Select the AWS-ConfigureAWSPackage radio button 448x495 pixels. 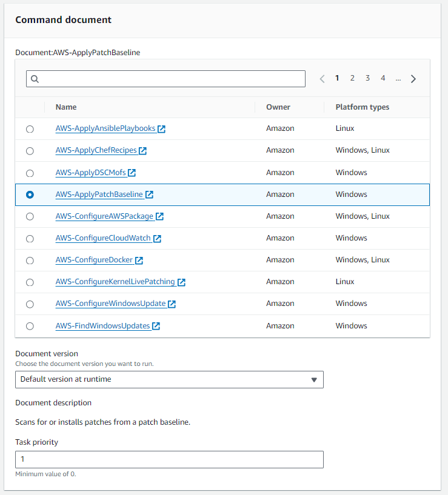pos(30,216)
